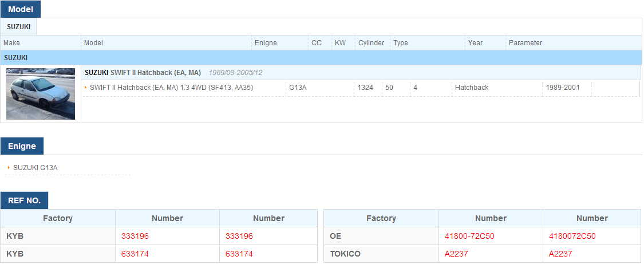
Task: Select the SUZUKI make tab
Action: point(18,27)
